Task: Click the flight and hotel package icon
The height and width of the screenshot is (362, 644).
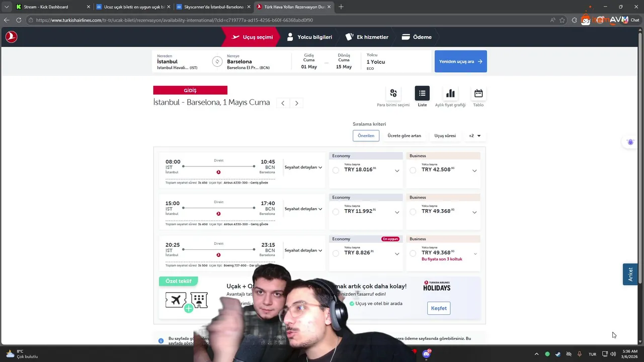Action: click(187, 302)
